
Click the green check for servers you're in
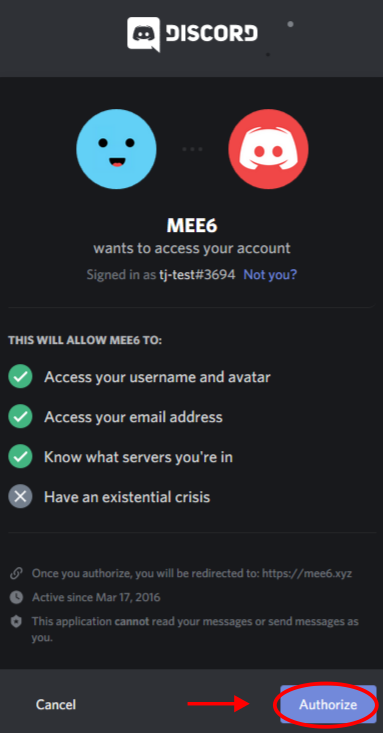[20, 457]
